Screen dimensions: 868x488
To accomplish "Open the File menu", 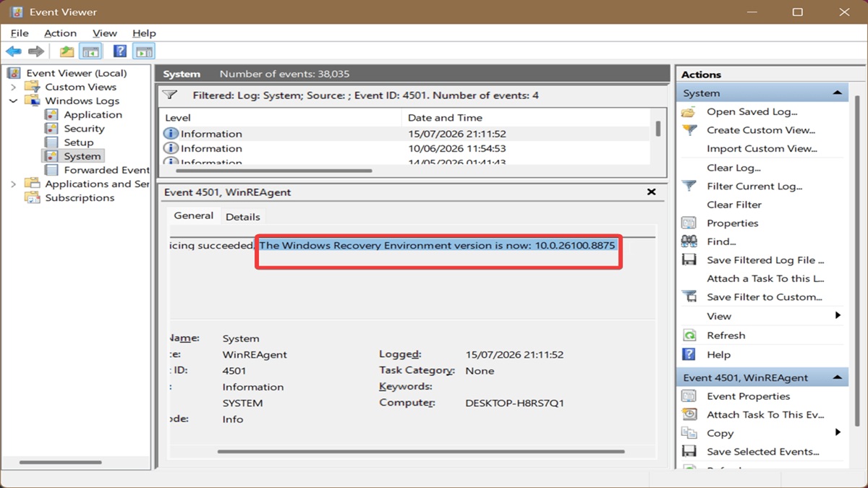I will pos(20,33).
